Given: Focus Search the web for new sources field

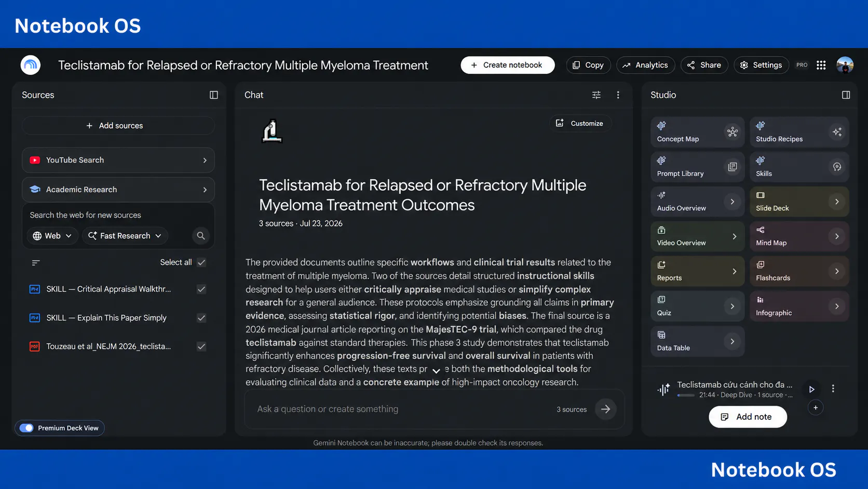Looking at the screenshot, I should pyautogui.click(x=118, y=215).
